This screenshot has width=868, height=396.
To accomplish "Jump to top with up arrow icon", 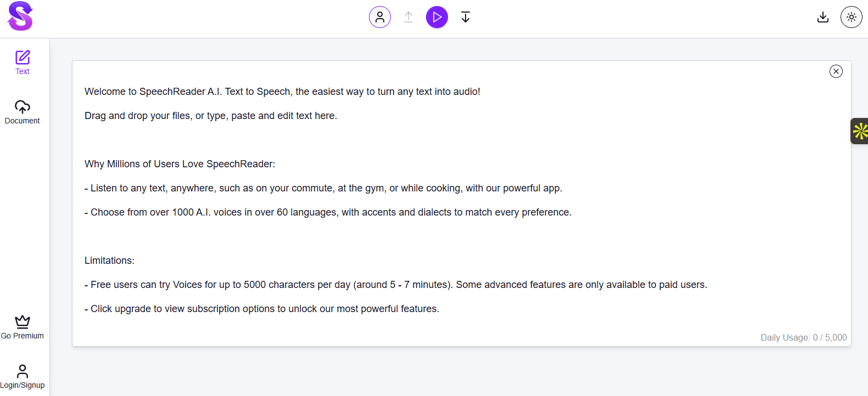I will (x=408, y=17).
